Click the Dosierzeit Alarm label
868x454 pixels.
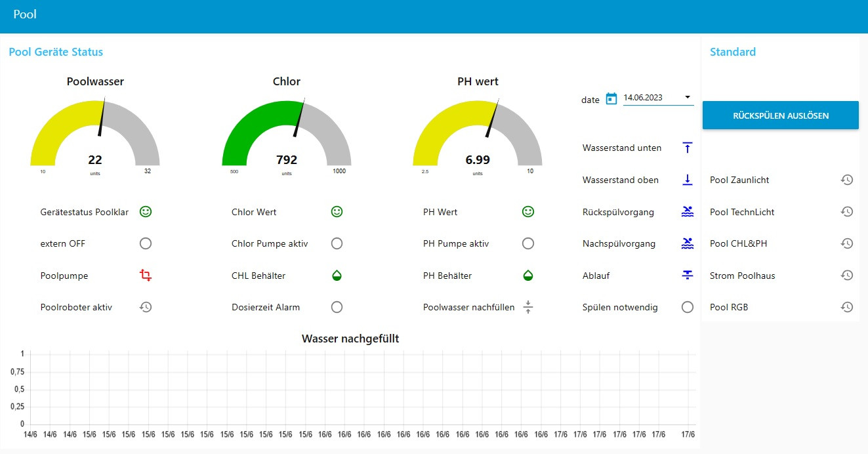click(266, 307)
